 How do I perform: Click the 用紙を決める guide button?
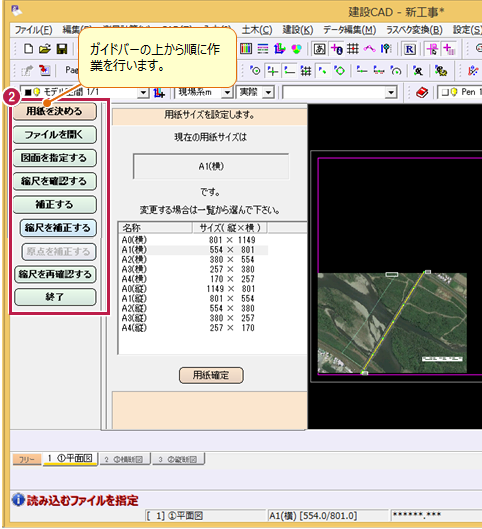coord(55,112)
